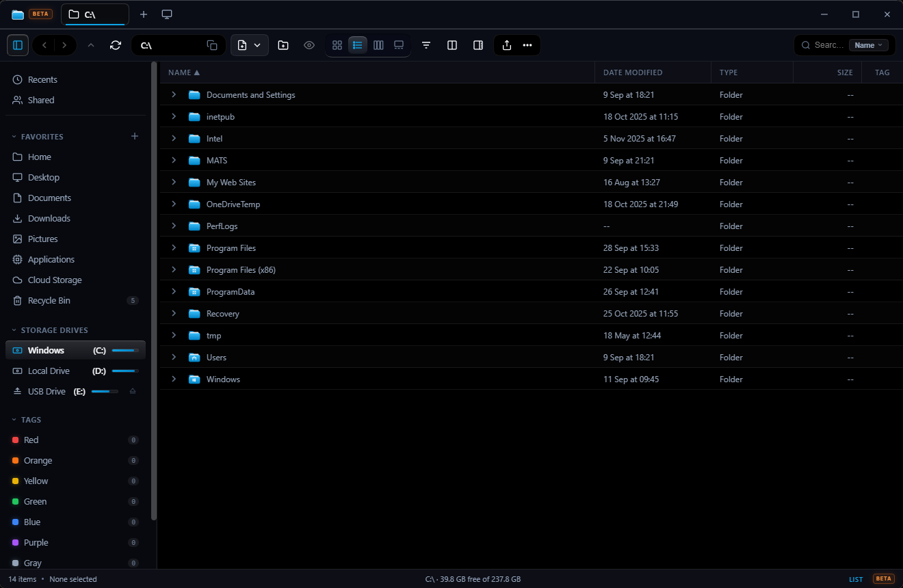
Task: Toggle hidden files visibility eye icon
Action: (x=309, y=45)
